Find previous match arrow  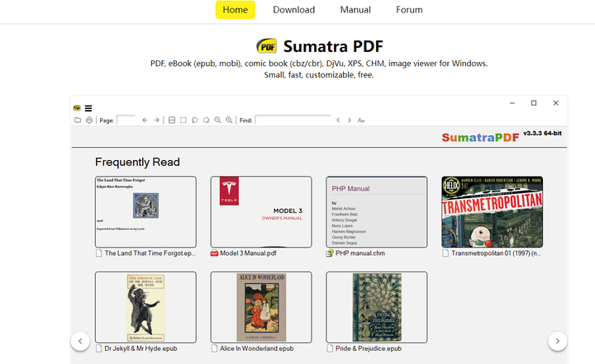[338, 121]
